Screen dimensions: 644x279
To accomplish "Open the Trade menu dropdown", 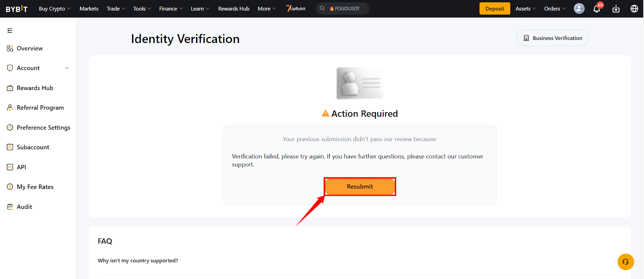I will 116,8.
